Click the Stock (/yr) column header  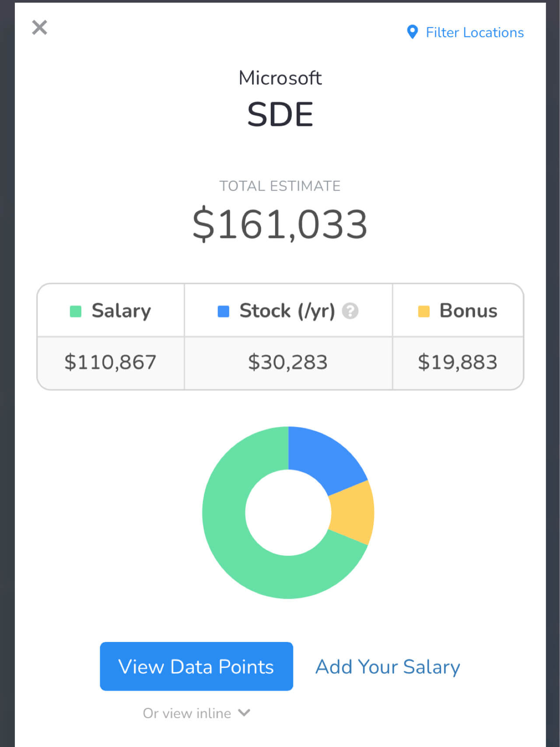tap(288, 311)
